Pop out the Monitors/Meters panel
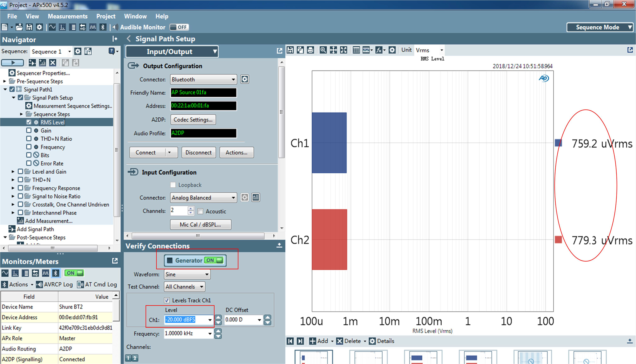636x364 pixels. [115, 261]
